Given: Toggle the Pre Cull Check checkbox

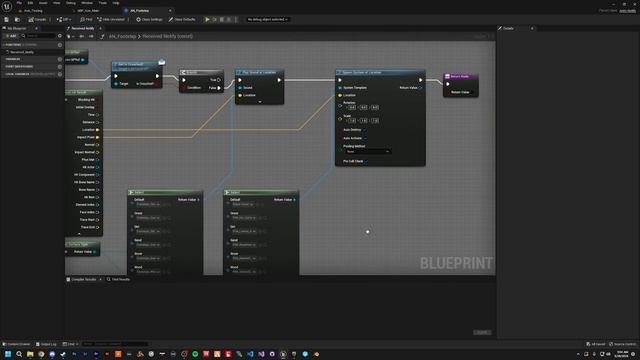Looking at the screenshot, I should [367, 161].
